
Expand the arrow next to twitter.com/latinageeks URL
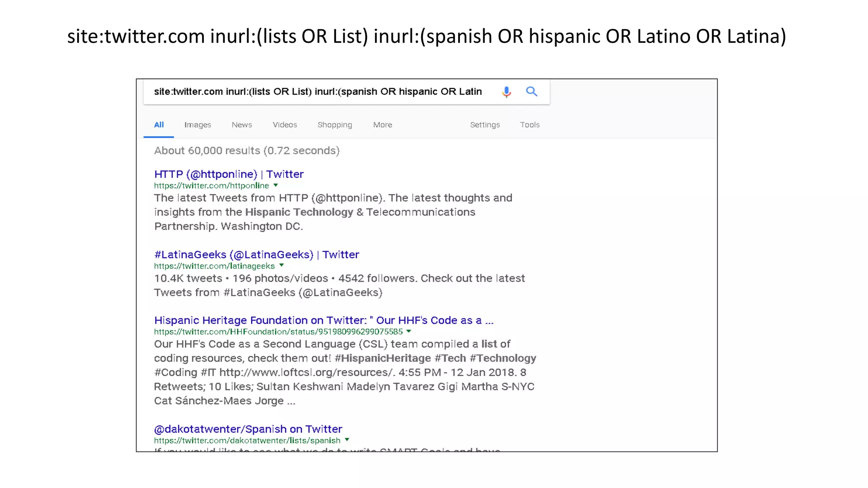tap(281, 266)
